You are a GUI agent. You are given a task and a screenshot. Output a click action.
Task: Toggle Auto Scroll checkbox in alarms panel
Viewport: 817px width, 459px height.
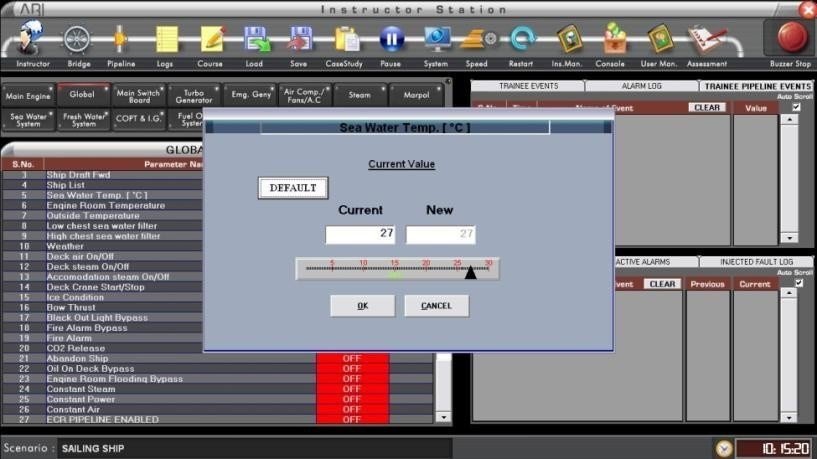(x=796, y=283)
